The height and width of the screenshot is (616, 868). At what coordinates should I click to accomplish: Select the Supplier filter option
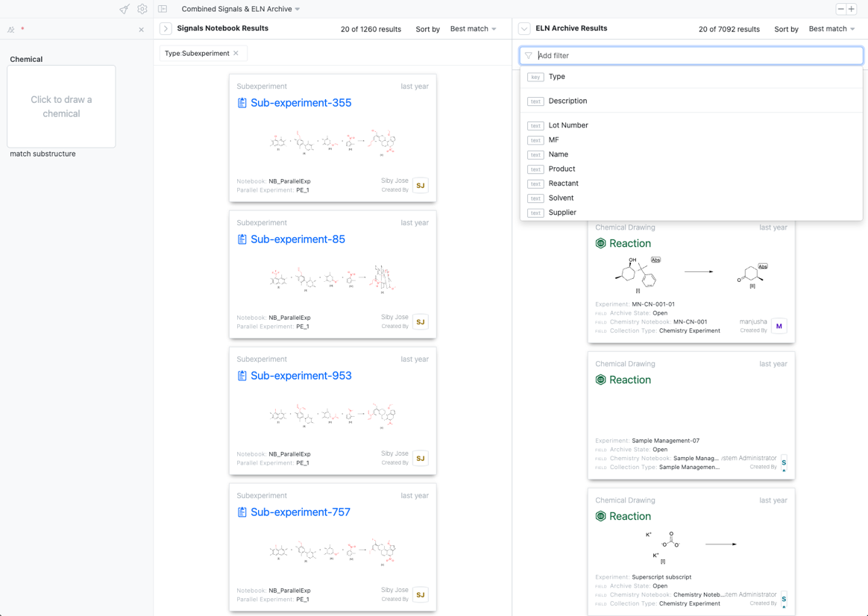[x=691, y=213]
